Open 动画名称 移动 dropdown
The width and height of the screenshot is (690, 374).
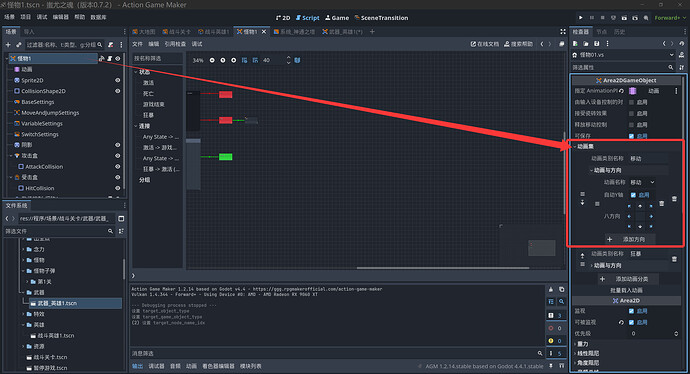pyautogui.click(x=642, y=182)
